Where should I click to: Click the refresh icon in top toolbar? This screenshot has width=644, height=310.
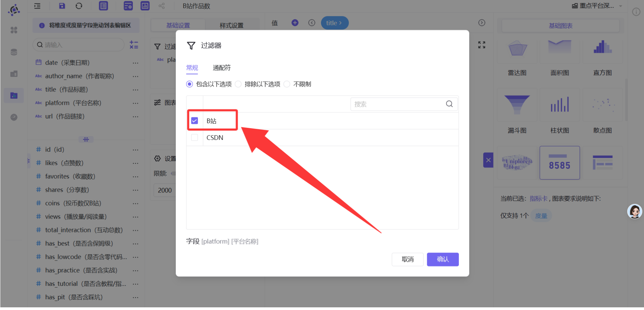(x=79, y=6)
